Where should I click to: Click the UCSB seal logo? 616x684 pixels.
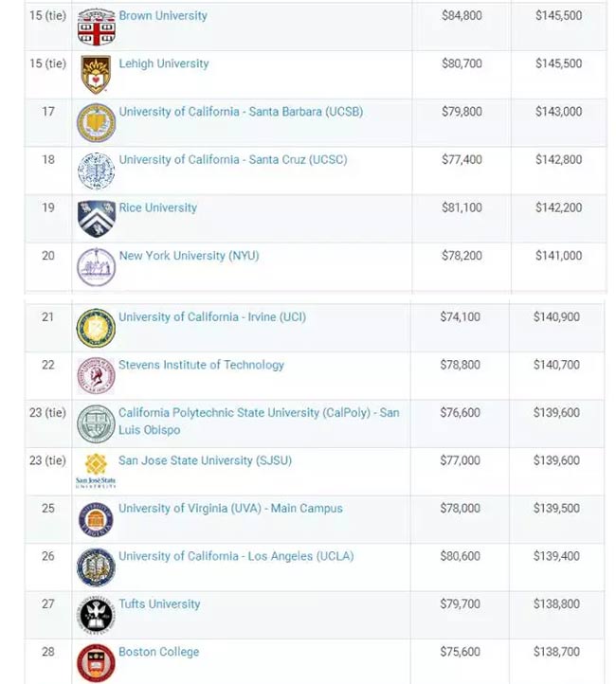[x=96, y=122]
